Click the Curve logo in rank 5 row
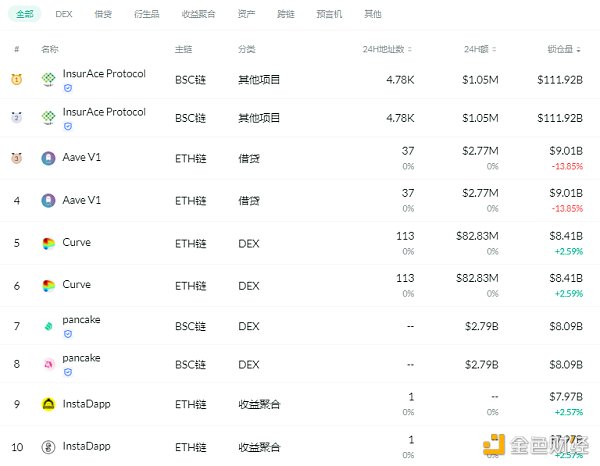The height and width of the screenshot is (466, 600). 48,243
